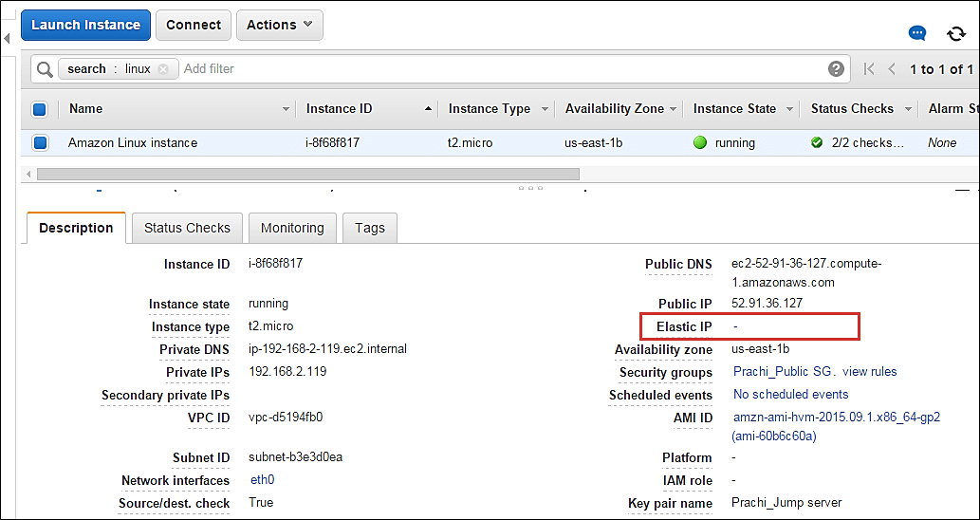This screenshot has width=980, height=520.
Task: Click the Connect button
Action: click(x=194, y=26)
